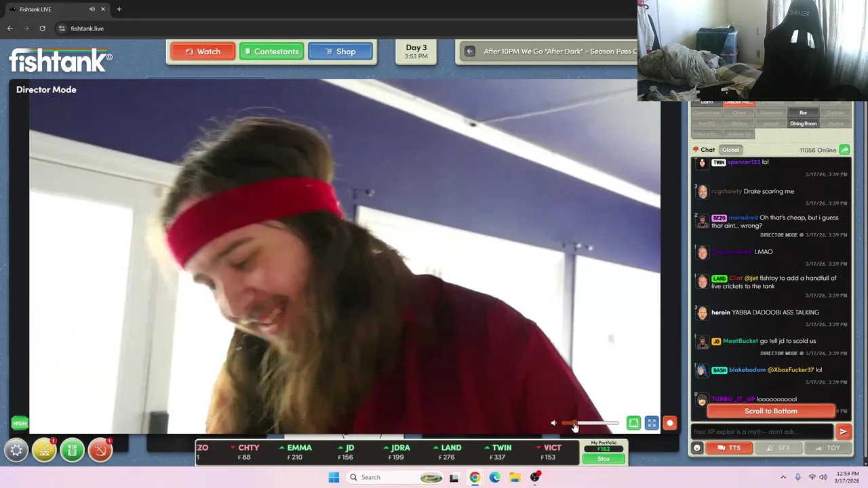This screenshot has height=488, width=868.
Task: Select the VICT stock ticker
Action: click(x=549, y=453)
